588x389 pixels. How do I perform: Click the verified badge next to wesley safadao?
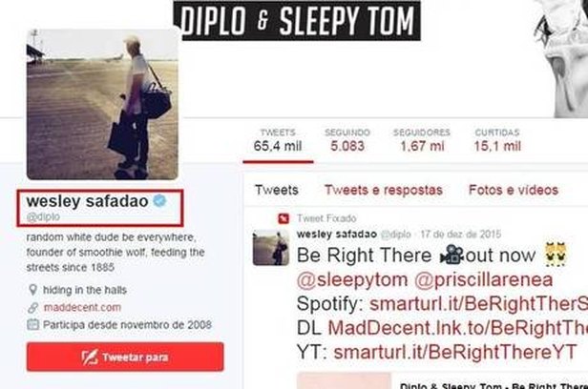click(x=159, y=200)
